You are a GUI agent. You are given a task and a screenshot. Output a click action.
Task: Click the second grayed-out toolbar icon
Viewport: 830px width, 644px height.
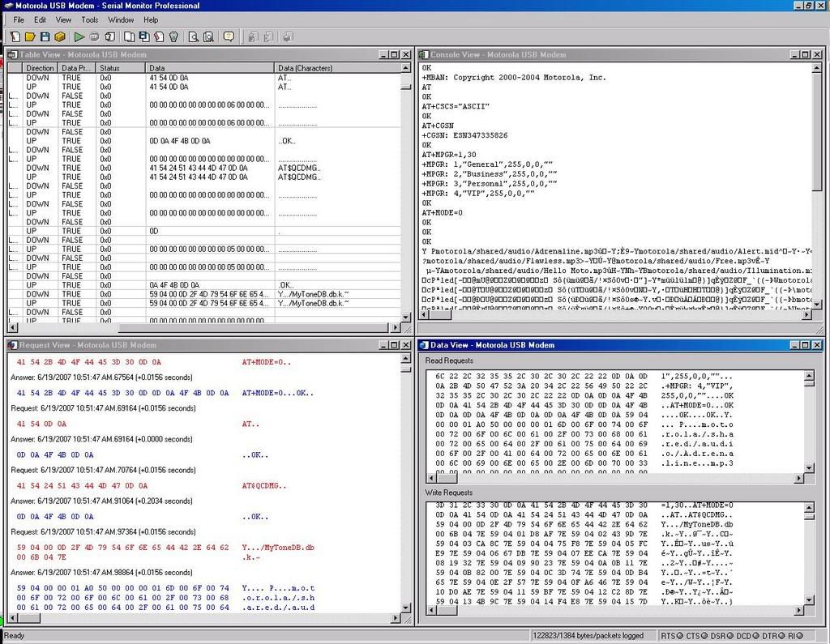268,36
